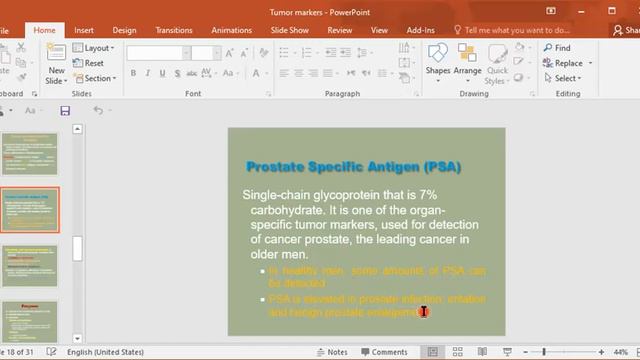Open the Change Case menu

230,73
